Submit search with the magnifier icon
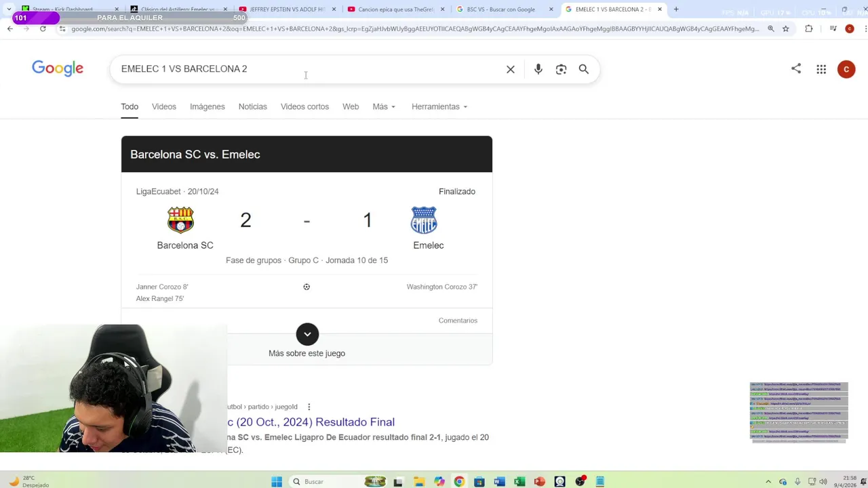 coord(584,69)
